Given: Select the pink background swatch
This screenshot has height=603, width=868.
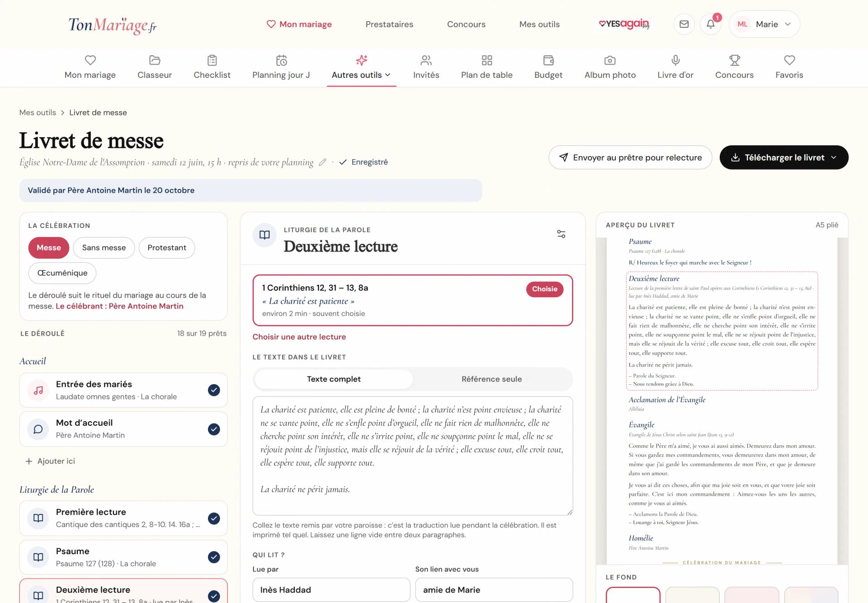Looking at the screenshot, I should tap(752, 595).
